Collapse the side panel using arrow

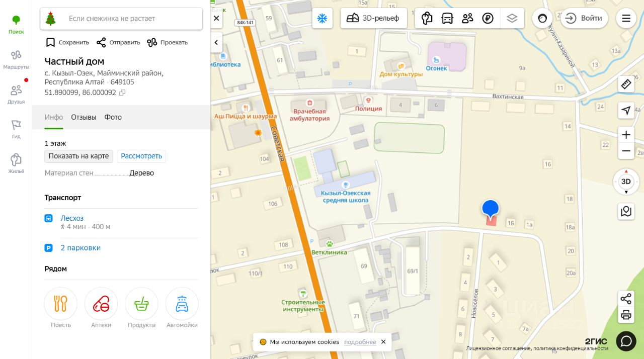click(216, 42)
